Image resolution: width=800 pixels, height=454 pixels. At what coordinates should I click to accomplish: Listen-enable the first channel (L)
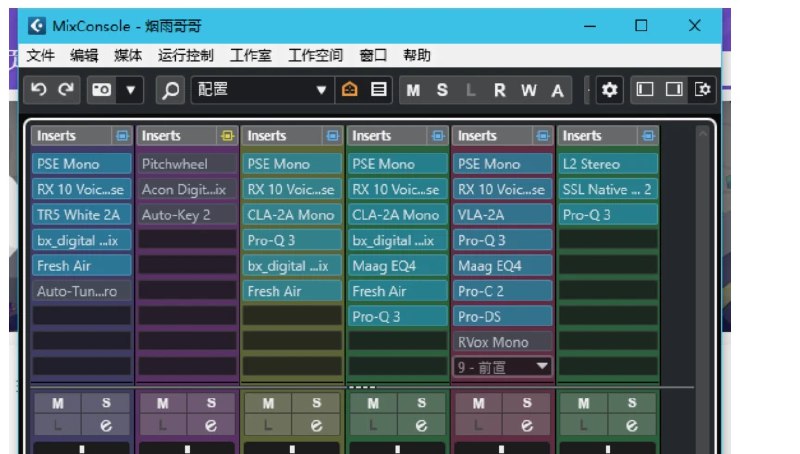58,425
